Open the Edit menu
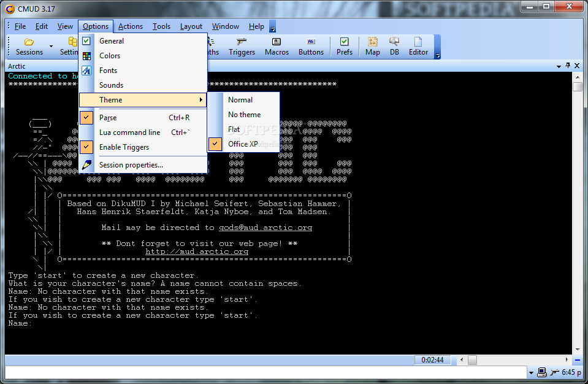588x384 pixels. pos(42,26)
